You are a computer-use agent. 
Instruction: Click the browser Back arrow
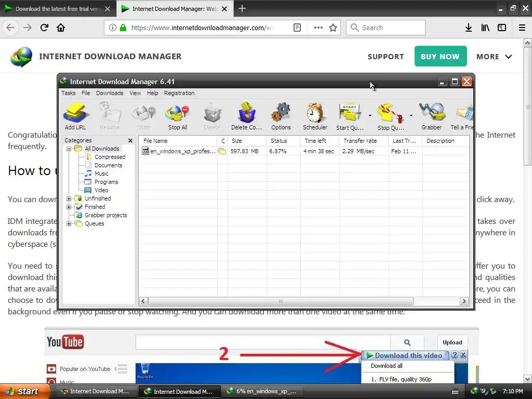(10, 28)
